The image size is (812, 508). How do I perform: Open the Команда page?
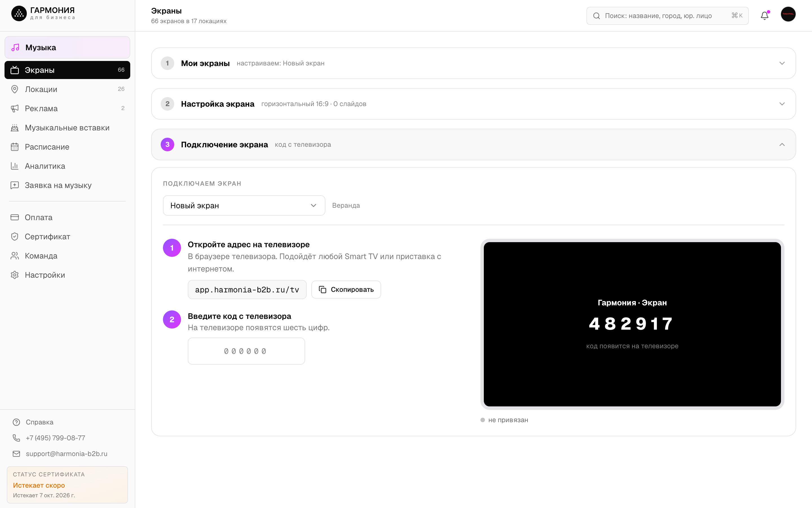click(x=67, y=255)
